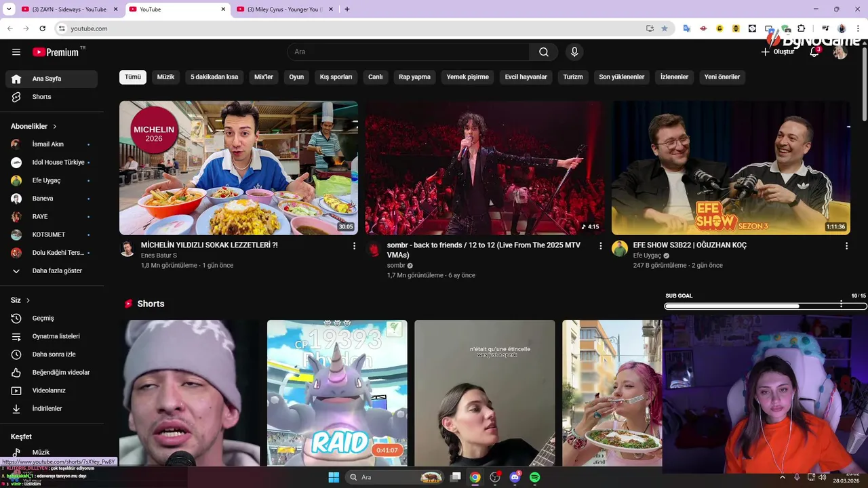Click the YouTube Premium logo
Image resolution: width=868 pixels, height=488 pixels.
[56, 52]
